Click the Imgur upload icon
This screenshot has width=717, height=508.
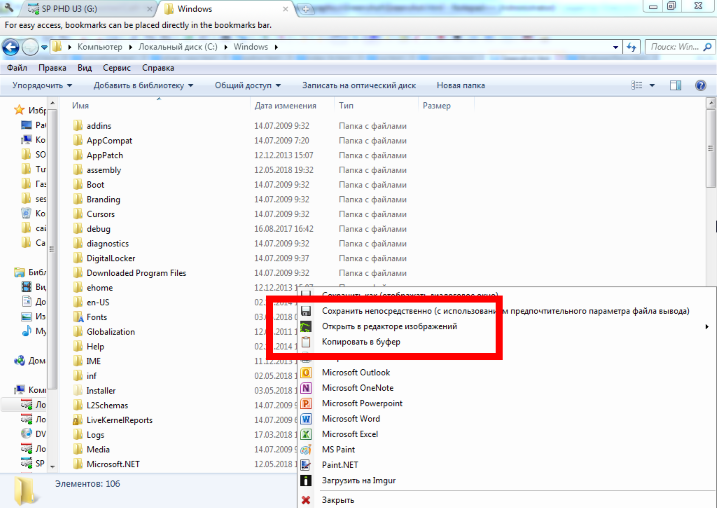pos(306,481)
